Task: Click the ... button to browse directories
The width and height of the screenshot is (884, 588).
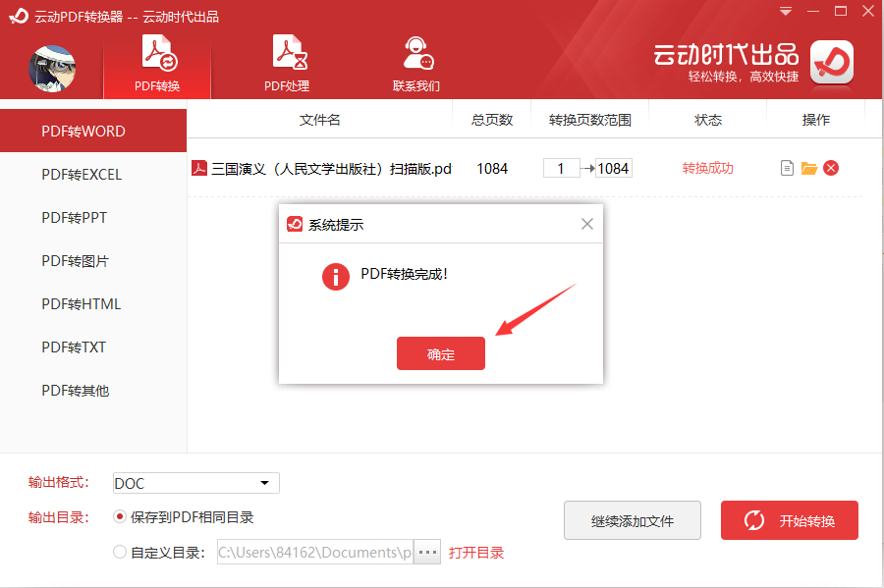Action: [x=426, y=552]
